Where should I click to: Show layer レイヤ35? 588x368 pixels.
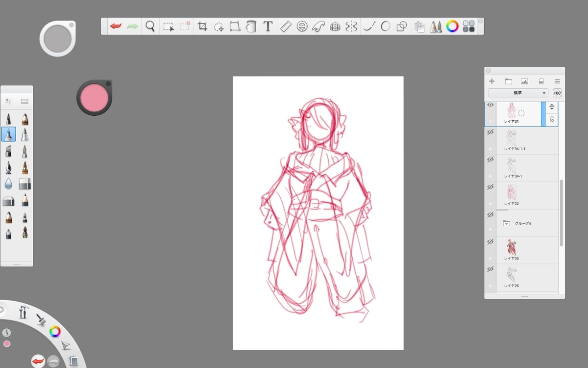[x=490, y=242]
